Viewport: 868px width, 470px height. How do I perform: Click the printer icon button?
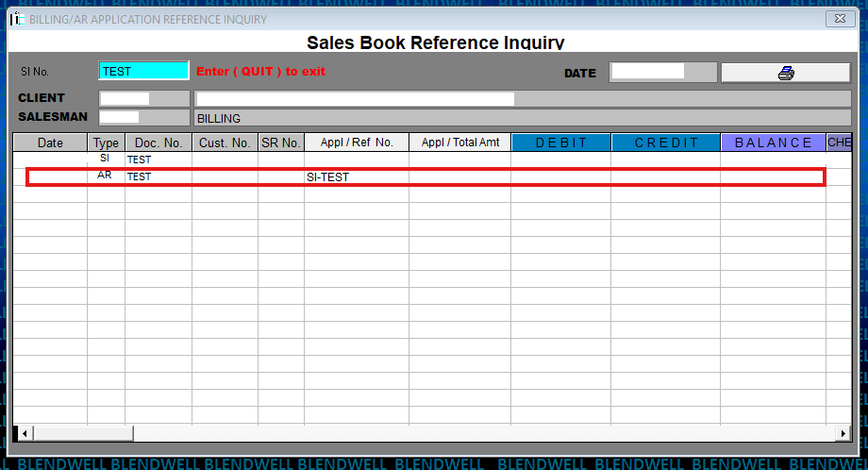click(x=786, y=73)
